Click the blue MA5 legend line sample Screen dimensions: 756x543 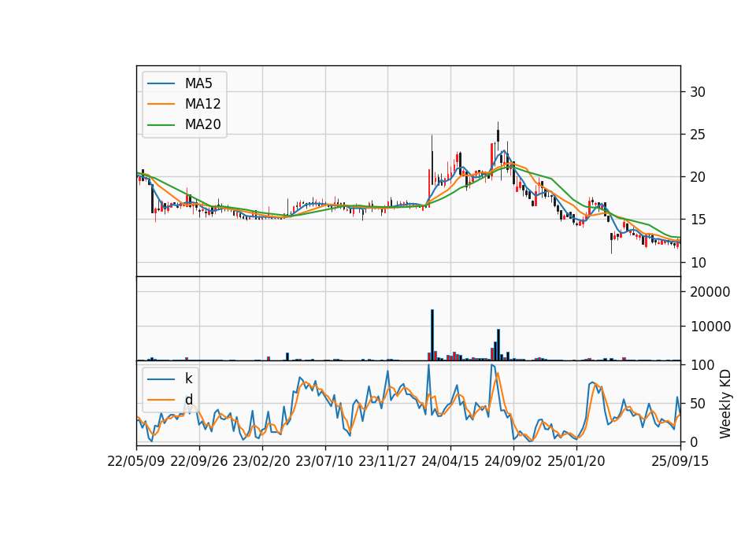click(161, 83)
